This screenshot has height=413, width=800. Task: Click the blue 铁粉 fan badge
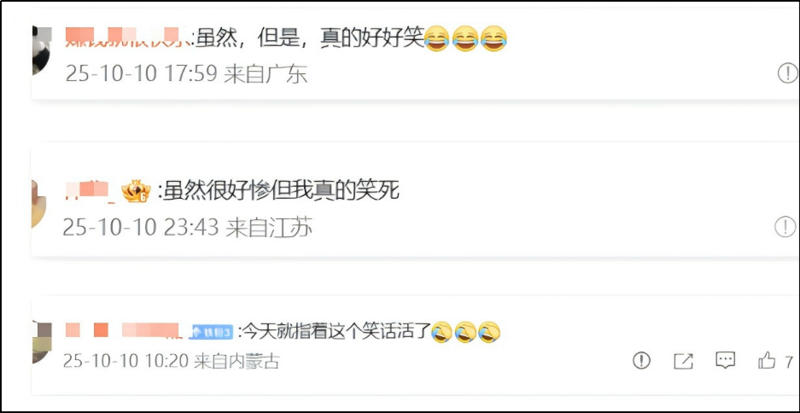click(x=211, y=332)
